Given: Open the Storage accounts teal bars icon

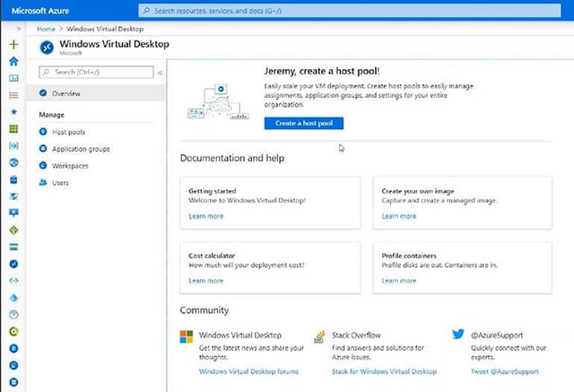Looking at the screenshot, I should pyautogui.click(x=13, y=247).
